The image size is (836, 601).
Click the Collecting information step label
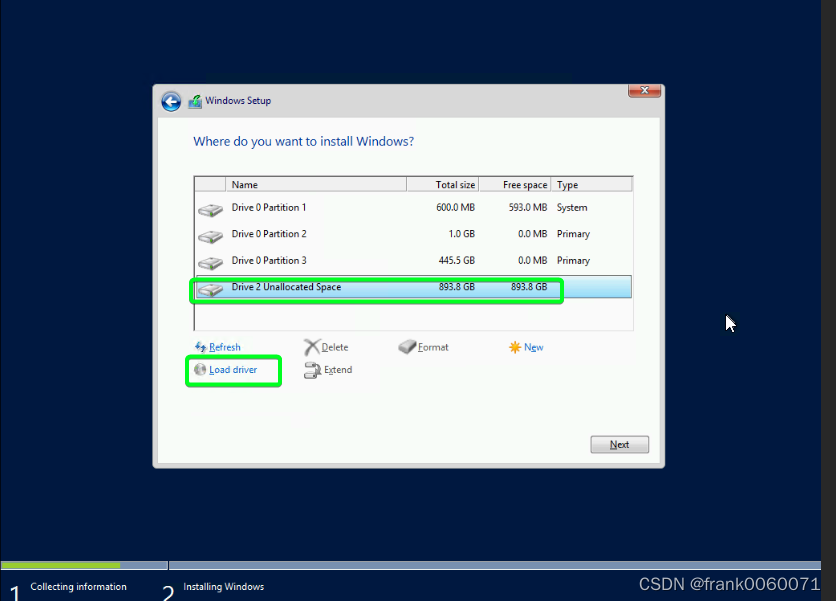click(x=77, y=587)
